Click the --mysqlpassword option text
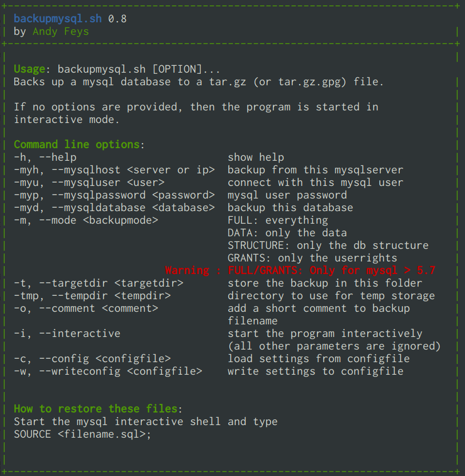The width and height of the screenshot is (465, 476). [x=114, y=195]
